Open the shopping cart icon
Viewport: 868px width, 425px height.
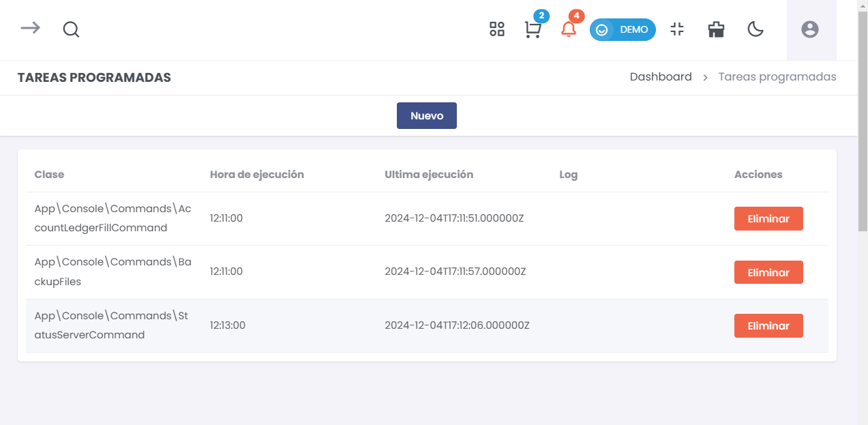pyautogui.click(x=533, y=30)
